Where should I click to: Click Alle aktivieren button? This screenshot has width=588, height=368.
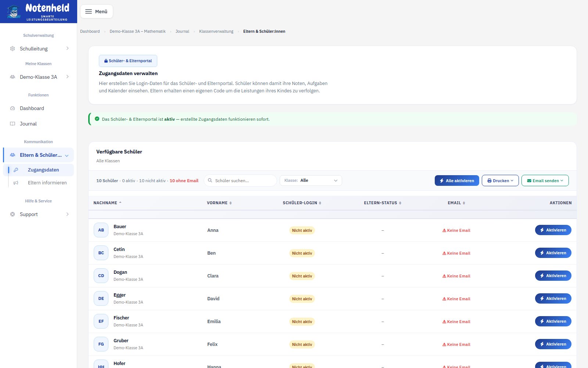point(457,180)
